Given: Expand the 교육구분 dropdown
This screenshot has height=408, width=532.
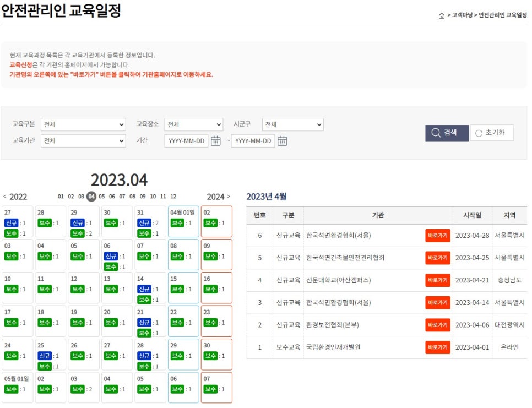Looking at the screenshot, I should coord(83,124).
